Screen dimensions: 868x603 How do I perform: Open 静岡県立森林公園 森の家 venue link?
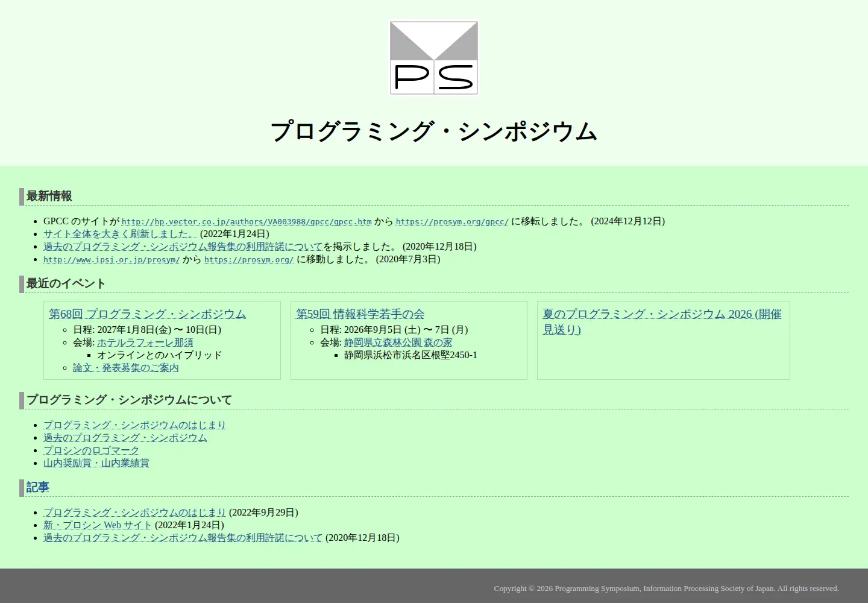(398, 343)
